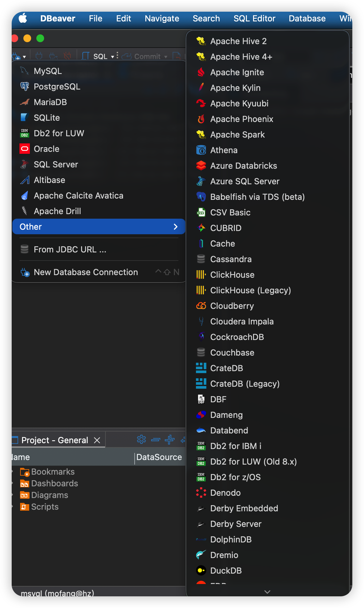
Task: Open the File menu
Action: [x=96, y=18]
